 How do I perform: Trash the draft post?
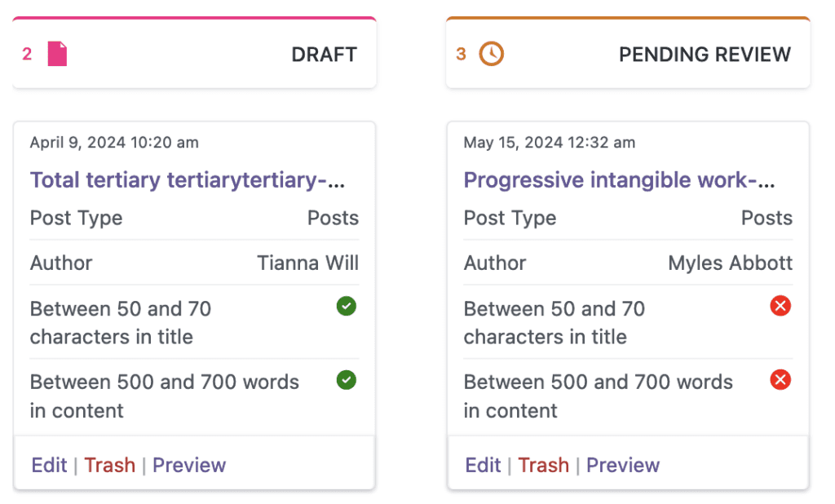click(x=109, y=465)
